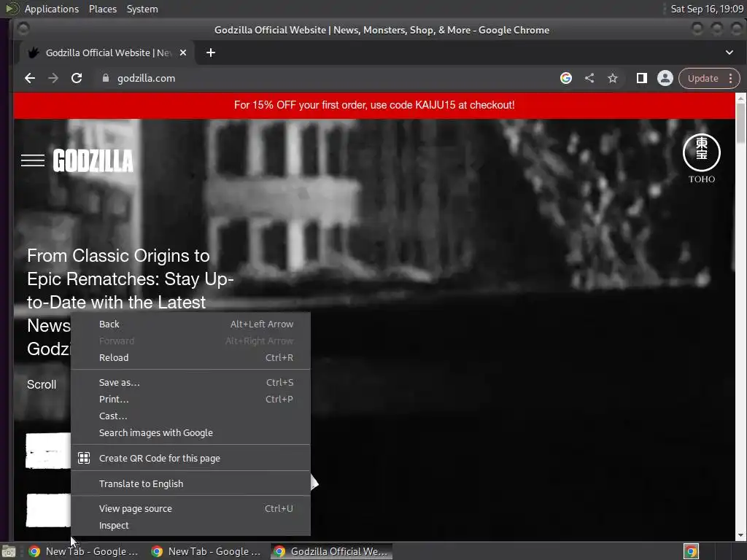Click the browser forward arrow

coord(53,78)
